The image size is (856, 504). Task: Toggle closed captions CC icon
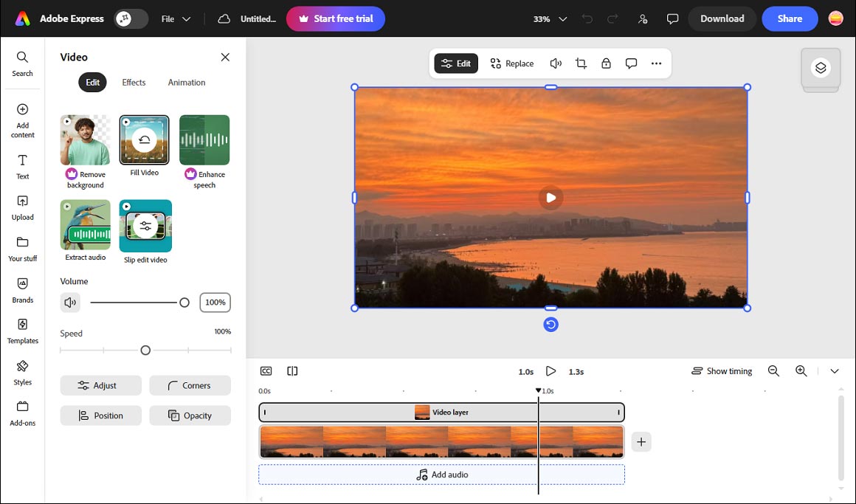(x=266, y=371)
